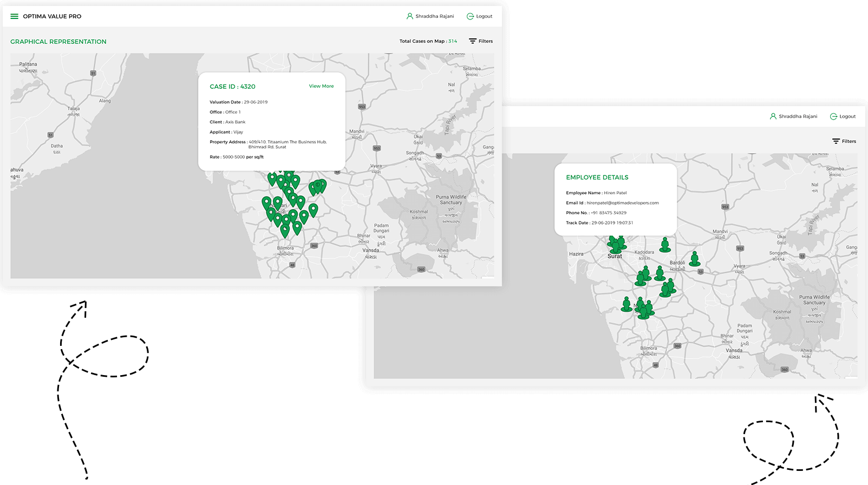This screenshot has width=868, height=485.
Task: Select the case pin closest to Bilimora
Action: [x=285, y=231]
